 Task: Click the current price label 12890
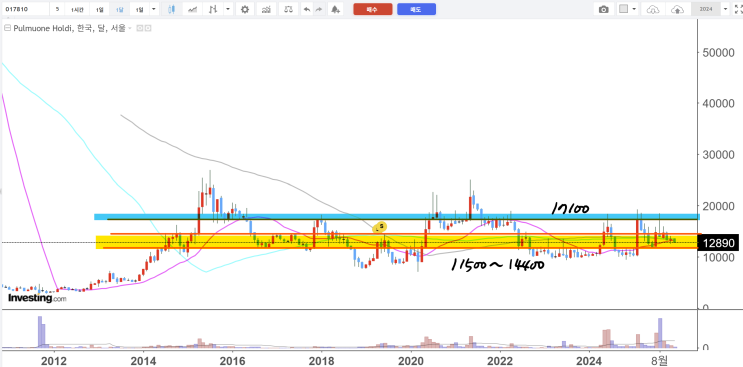pyautogui.click(x=719, y=243)
